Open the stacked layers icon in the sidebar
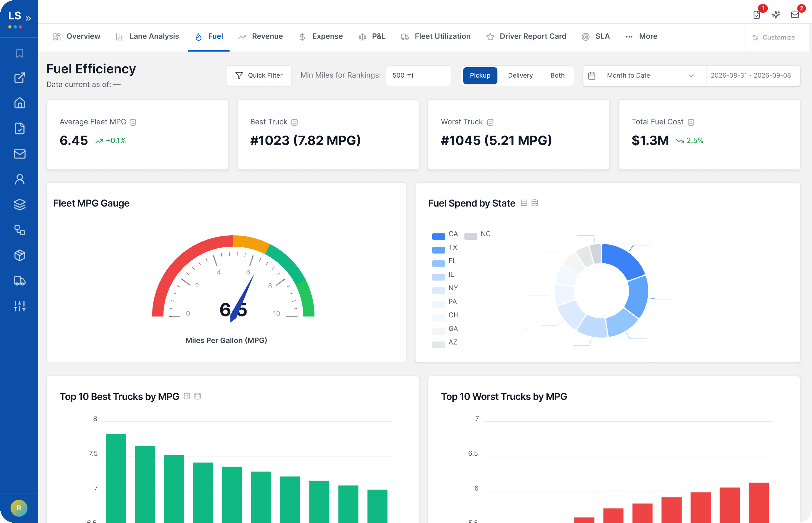This screenshot has height=523, width=812. [20, 204]
